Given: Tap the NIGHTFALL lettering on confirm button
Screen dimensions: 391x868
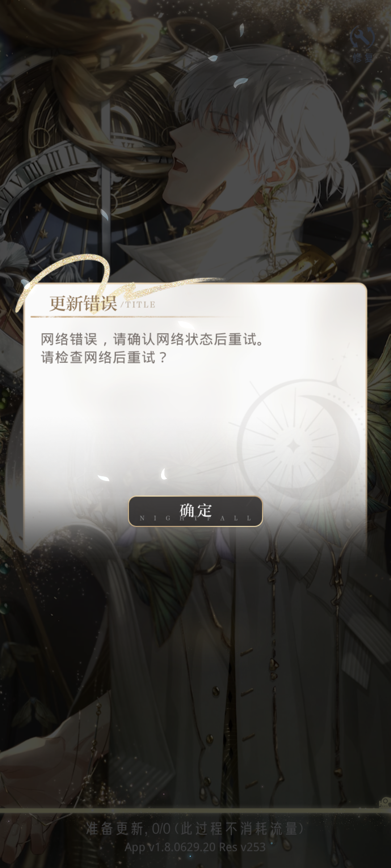Looking at the screenshot, I should 195,518.
